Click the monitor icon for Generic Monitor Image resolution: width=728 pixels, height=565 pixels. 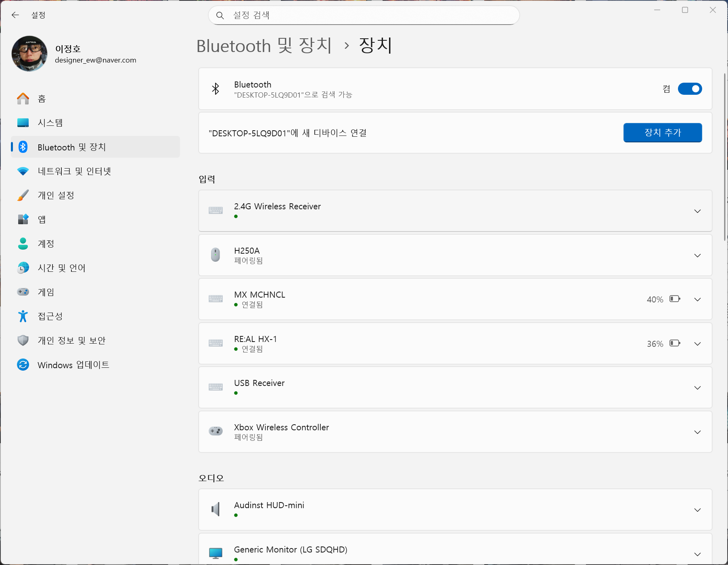[x=215, y=553]
